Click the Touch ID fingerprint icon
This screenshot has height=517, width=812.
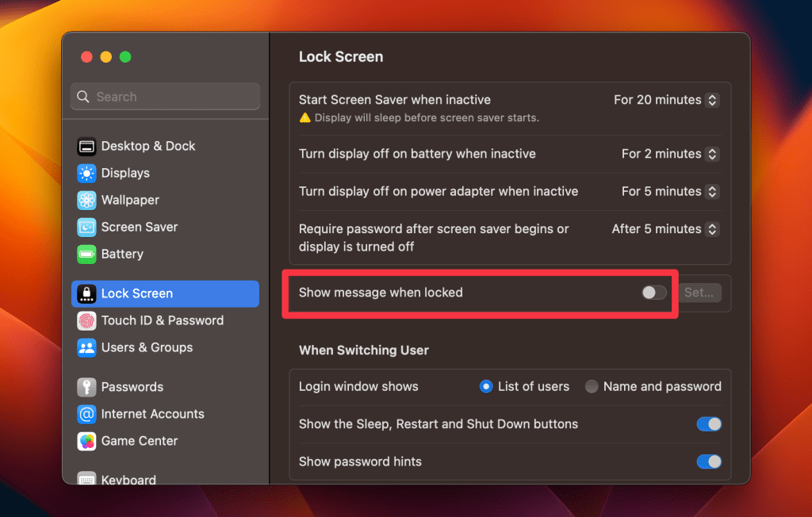tap(86, 320)
